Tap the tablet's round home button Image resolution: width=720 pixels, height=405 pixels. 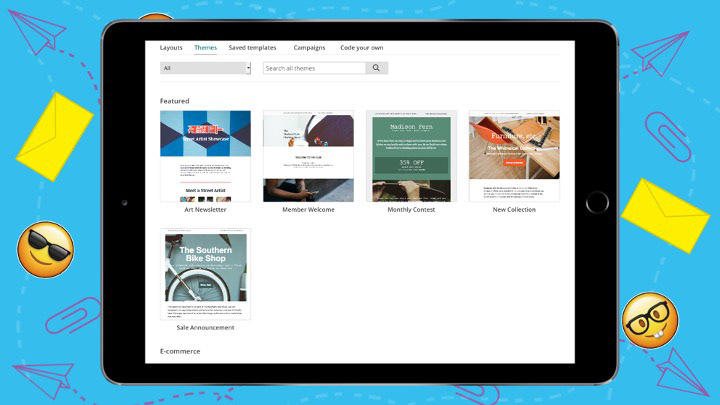[597, 202]
